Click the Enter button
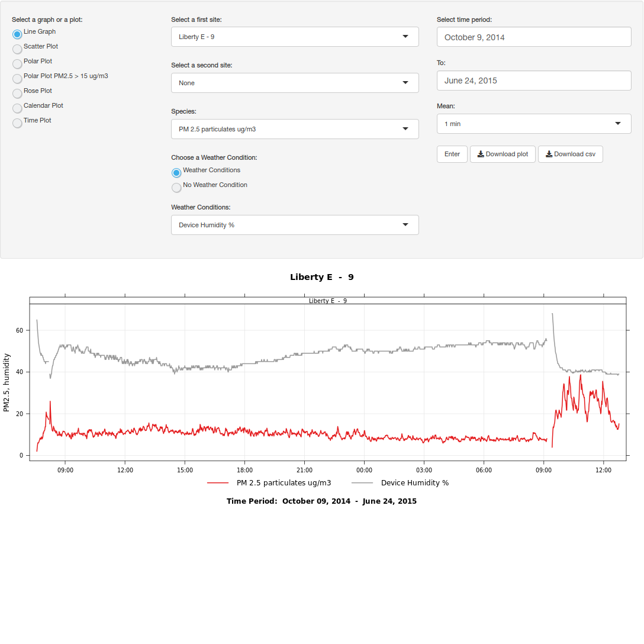Viewport: 644px width, 644px height. [x=452, y=154]
